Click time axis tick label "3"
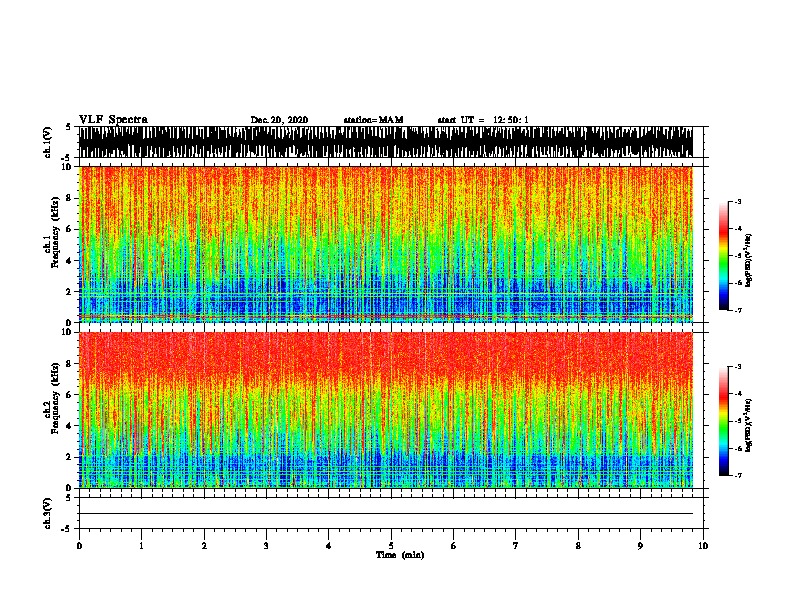 266,546
